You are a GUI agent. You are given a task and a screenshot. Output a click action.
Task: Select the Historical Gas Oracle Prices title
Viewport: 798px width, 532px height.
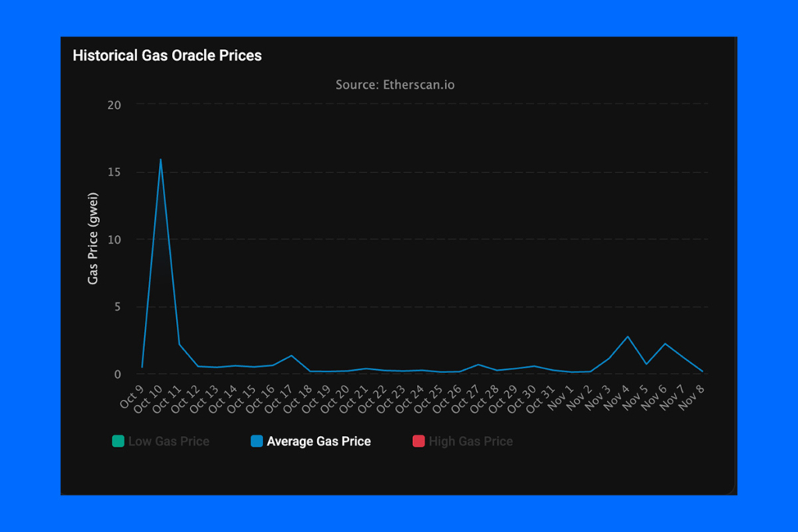pyautogui.click(x=167, y=55)
